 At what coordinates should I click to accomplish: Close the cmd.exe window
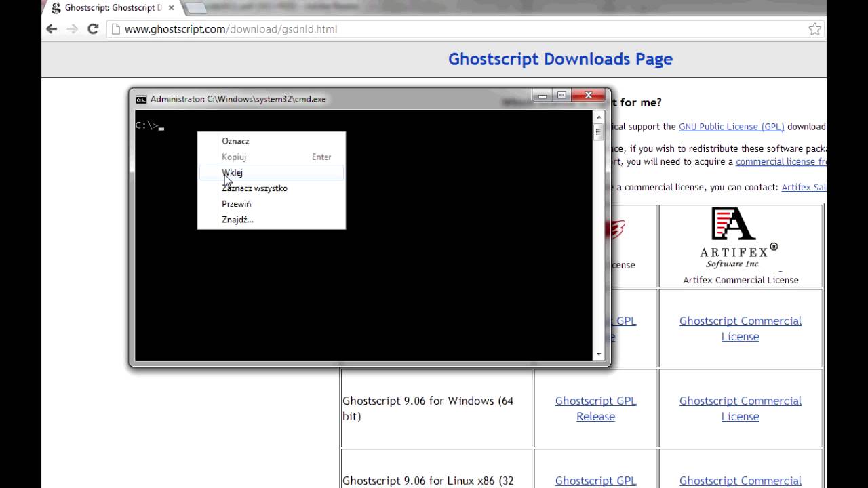coord(588,96)
